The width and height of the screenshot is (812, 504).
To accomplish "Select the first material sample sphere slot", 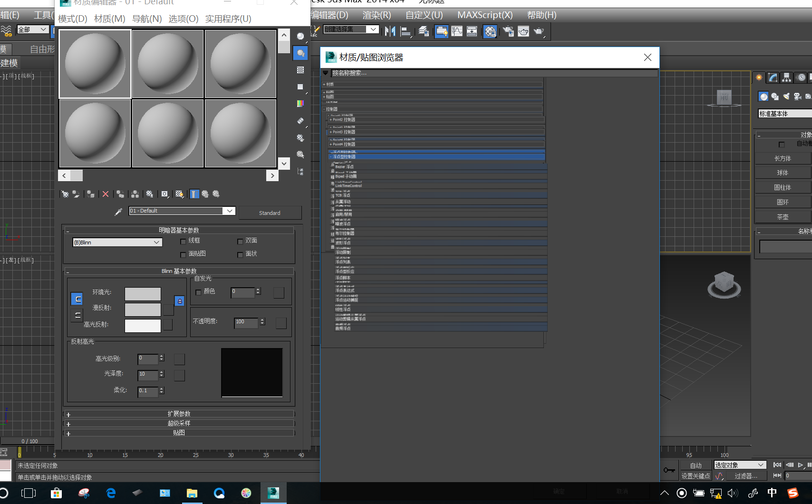I will tap(95, 64).
